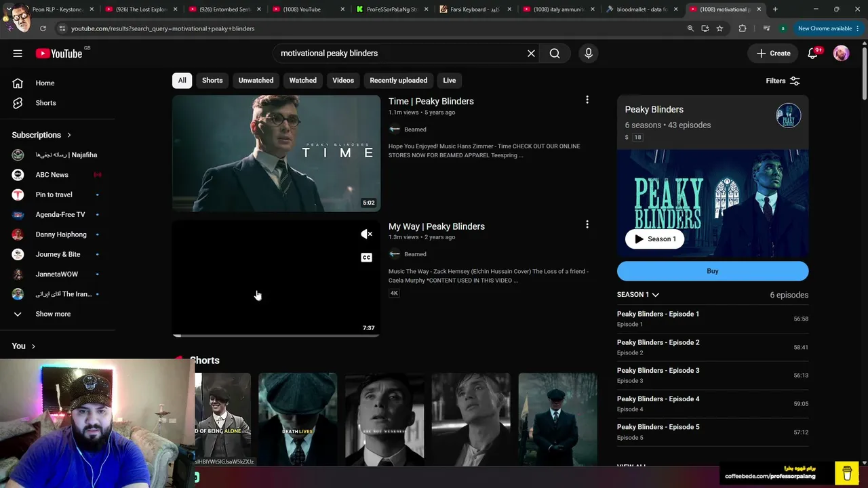Switch to The Lost Explorer tab
This screenshot has height=488, width=868.
click(141, 9)
